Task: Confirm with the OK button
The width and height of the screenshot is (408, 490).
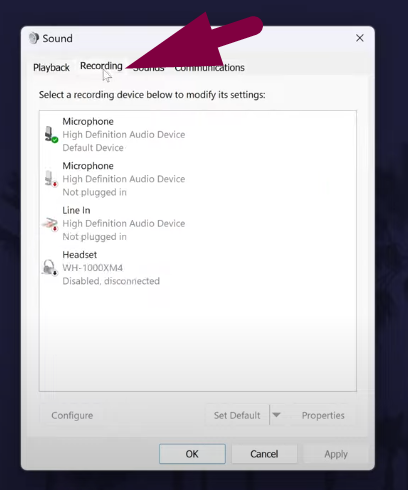Action: pyautogui.click(x=192, y=454)
